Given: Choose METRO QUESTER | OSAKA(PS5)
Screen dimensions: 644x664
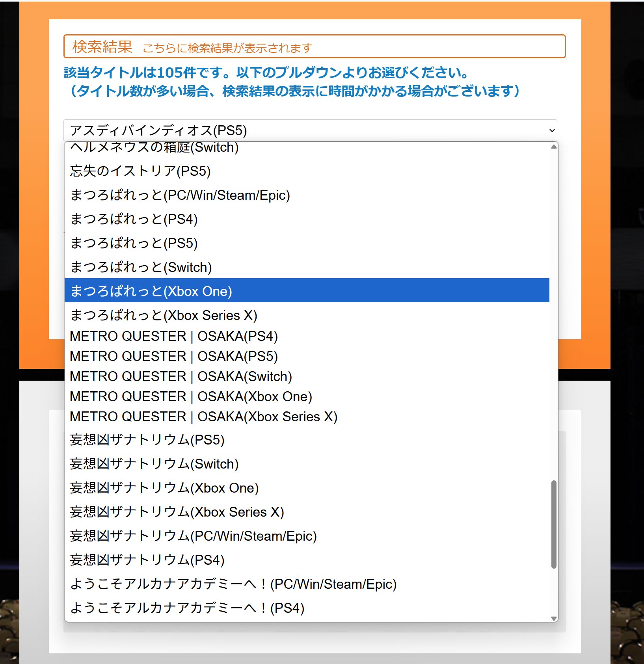Looking at the screenshot, I should coord(307,356).
